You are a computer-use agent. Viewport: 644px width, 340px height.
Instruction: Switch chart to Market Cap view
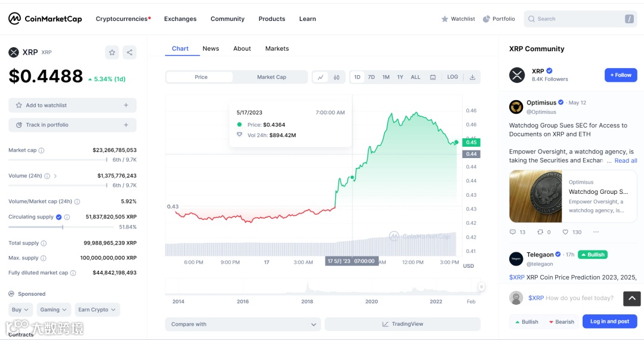[271, 77]
